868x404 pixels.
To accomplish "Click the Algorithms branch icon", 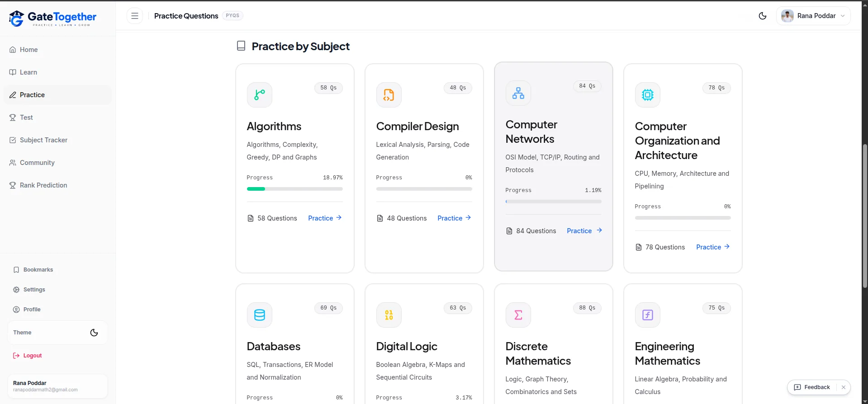I will (x=260, y=95).
